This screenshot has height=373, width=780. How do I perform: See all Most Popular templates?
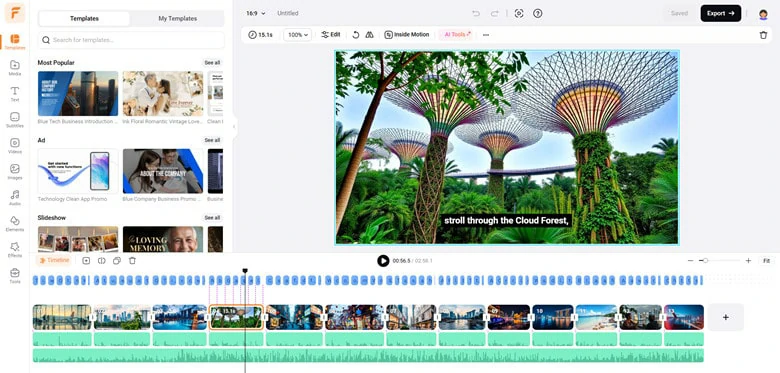pyautogui.click(x=212, y=63)
